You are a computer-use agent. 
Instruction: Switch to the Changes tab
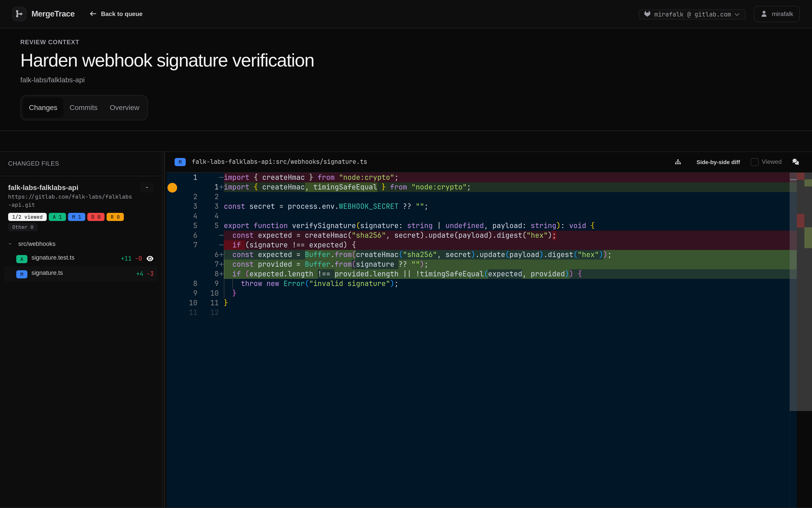(43, 107)
